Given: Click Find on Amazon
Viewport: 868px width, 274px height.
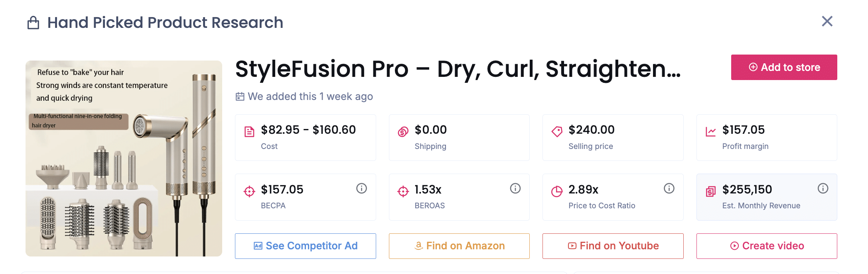Looking at the screenshot, I should click(459, 246).
